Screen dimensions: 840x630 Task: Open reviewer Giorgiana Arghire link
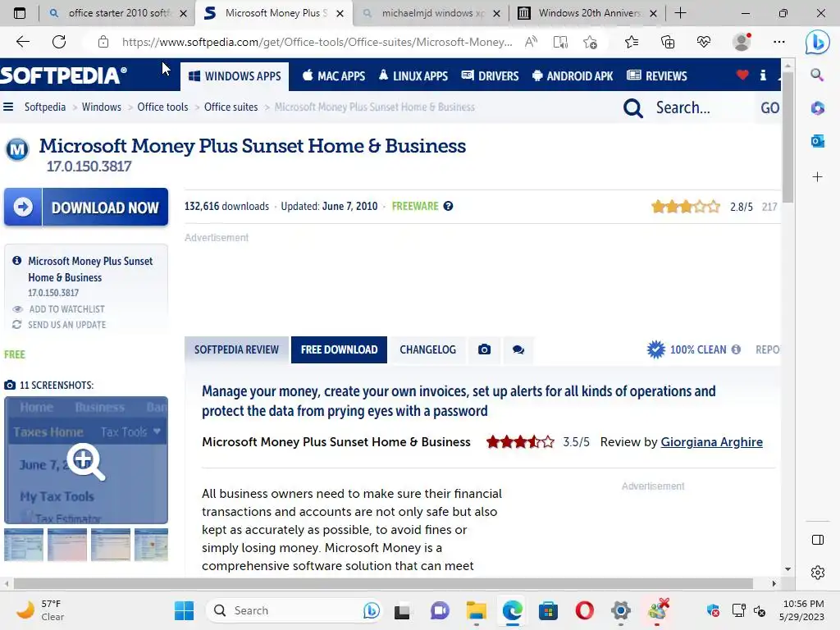[x=711, y=442]
